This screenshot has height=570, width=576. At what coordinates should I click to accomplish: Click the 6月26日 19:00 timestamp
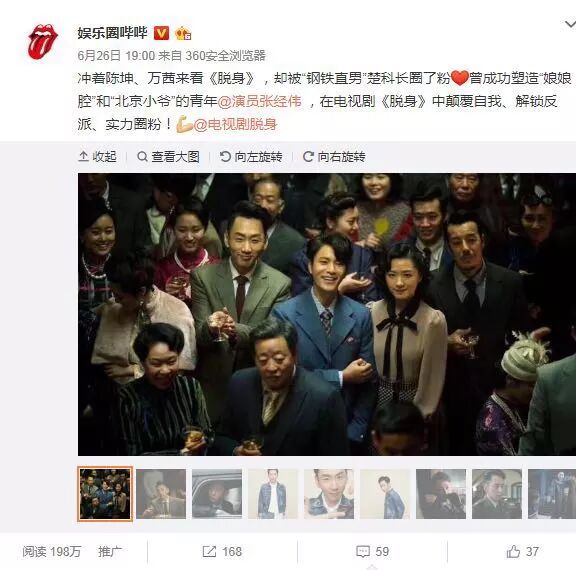(116, 55)
